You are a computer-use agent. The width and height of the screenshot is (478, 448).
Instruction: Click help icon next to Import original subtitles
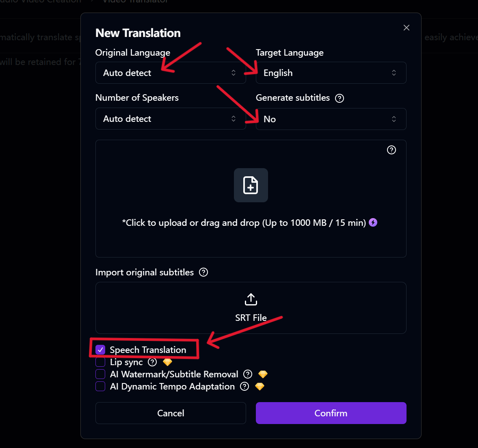203,272
